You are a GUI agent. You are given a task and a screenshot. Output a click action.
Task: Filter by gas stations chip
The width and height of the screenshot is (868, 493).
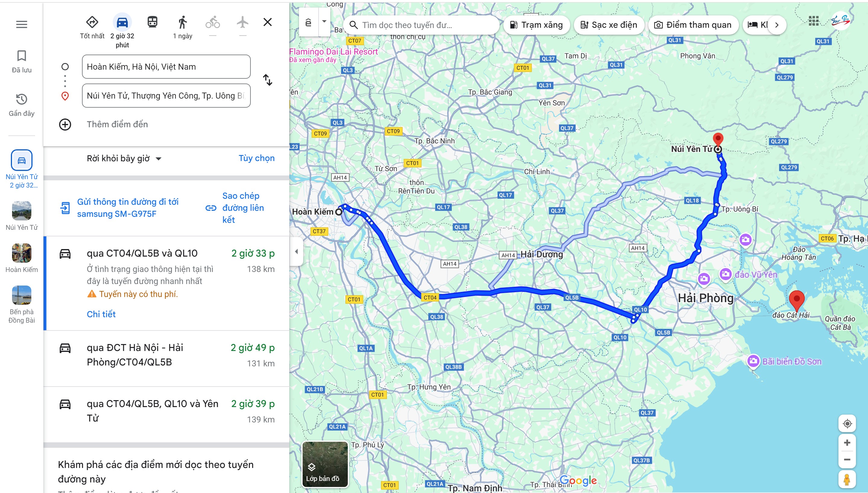click(x=536, y=25)
